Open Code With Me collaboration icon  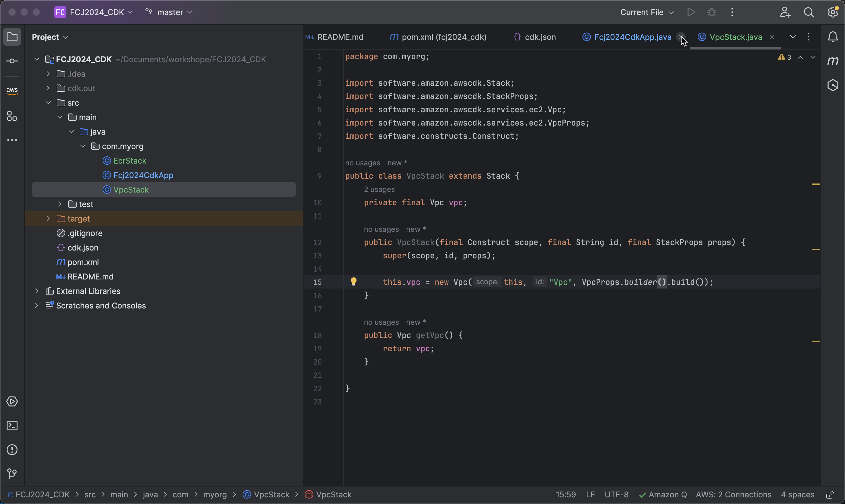[785, 12]
